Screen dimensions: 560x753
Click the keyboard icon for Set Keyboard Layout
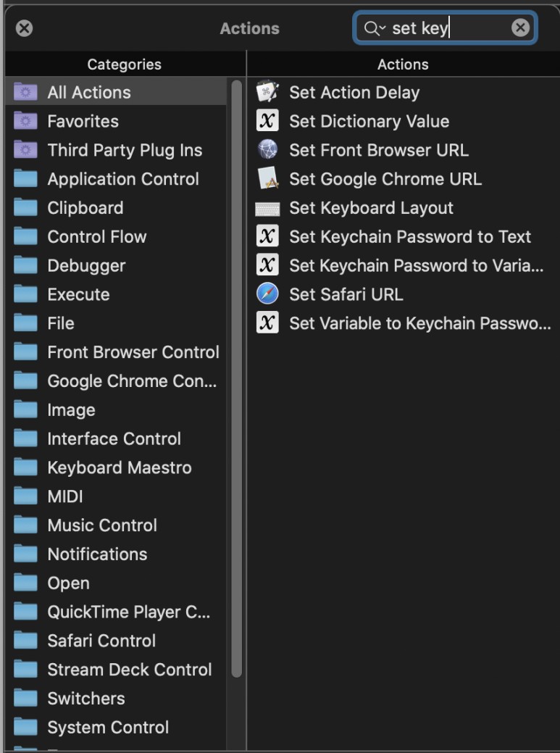267,209
